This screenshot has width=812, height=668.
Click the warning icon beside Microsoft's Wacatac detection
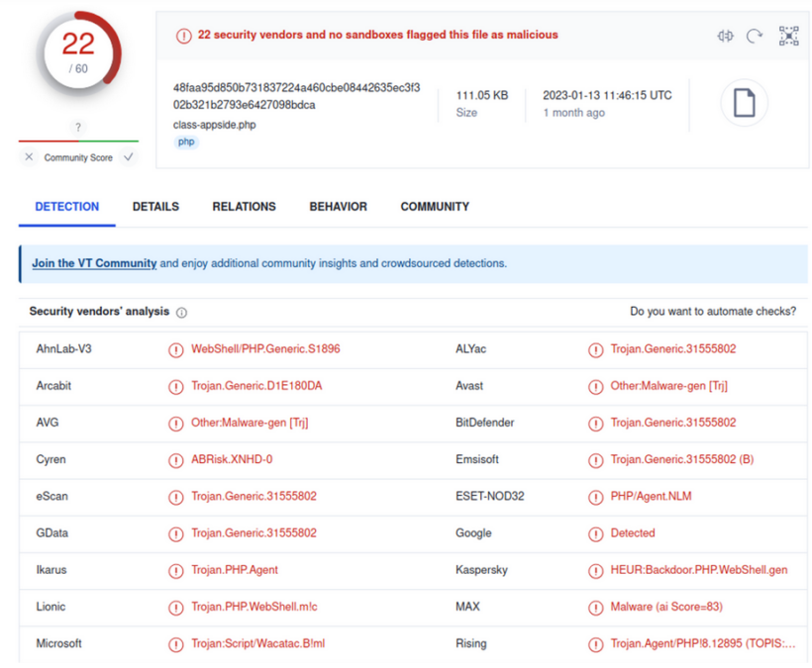pos(176,643)
